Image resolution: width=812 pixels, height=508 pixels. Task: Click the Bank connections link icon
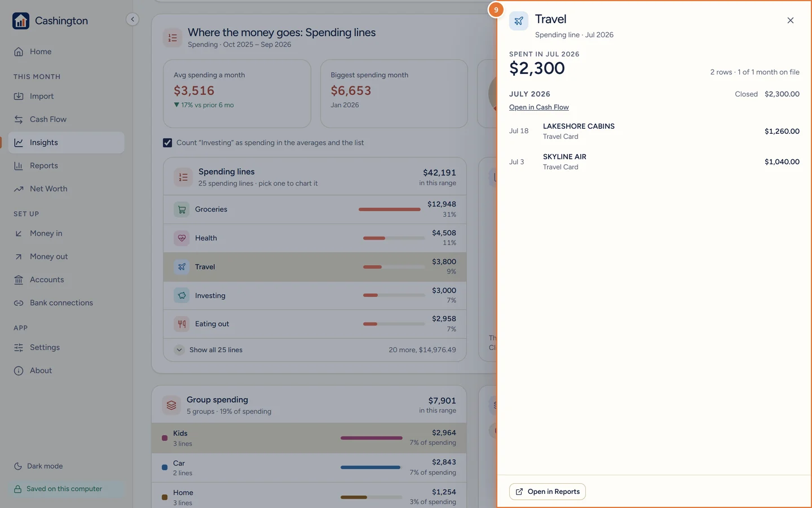click(19, 303)
